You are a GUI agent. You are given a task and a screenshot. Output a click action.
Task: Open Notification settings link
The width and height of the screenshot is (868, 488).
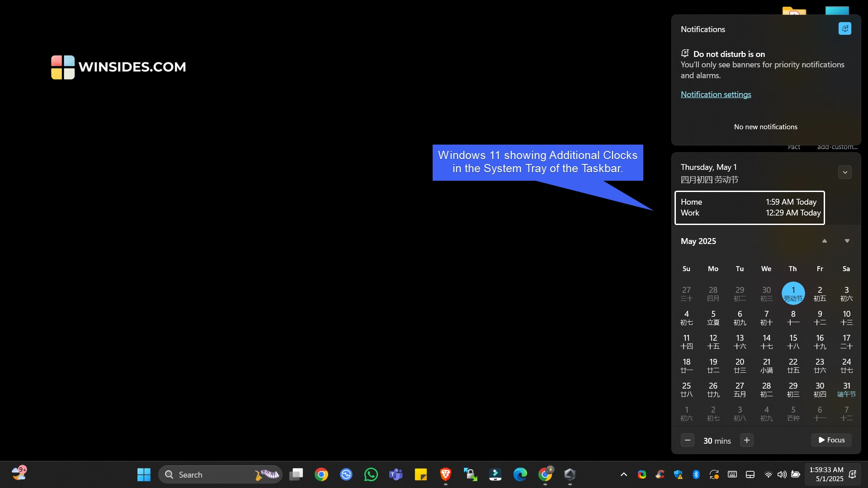[716, 94]
